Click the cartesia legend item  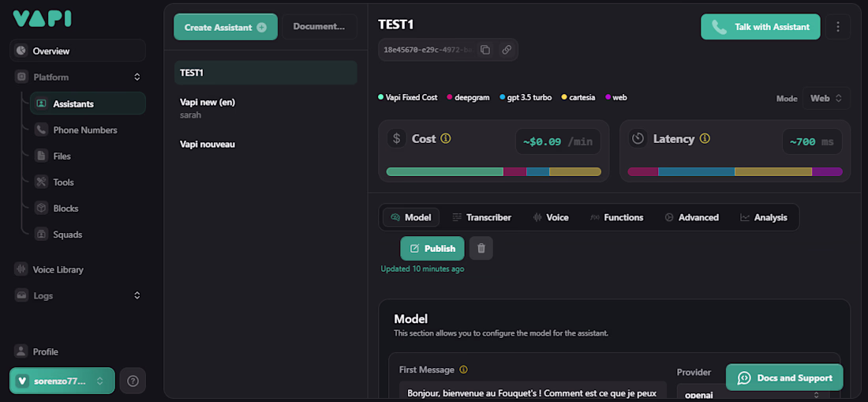point(578,97)
